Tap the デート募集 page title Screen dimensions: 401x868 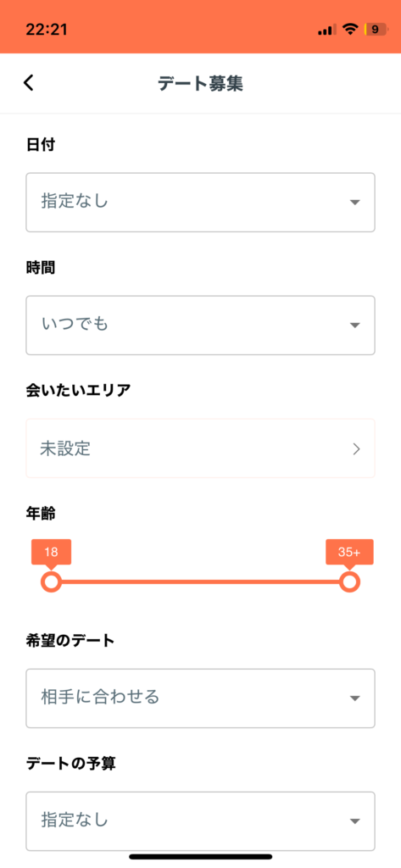click(x=200, y=83)
